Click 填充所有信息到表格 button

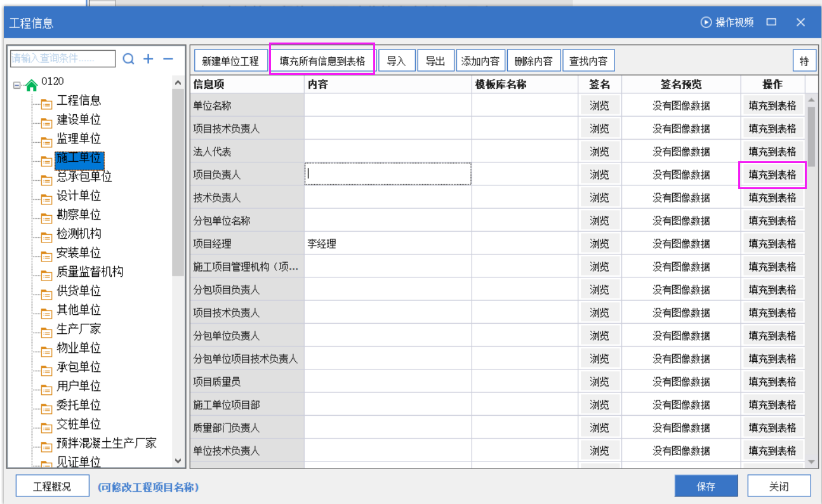322,61
